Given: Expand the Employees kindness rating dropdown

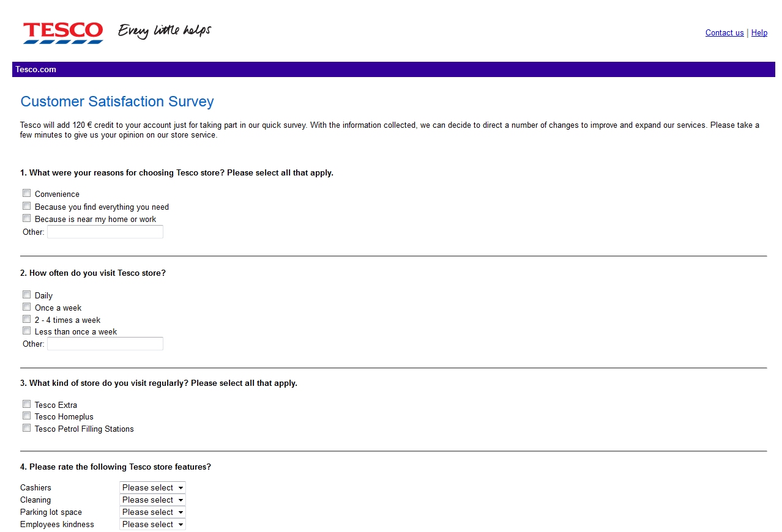Looking at the screenshot, I should click(152, 524).
